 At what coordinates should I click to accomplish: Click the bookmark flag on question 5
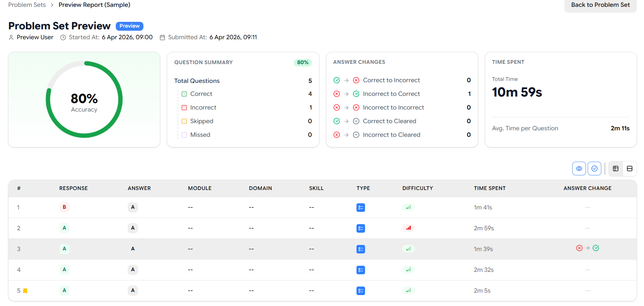pos(25,291)
